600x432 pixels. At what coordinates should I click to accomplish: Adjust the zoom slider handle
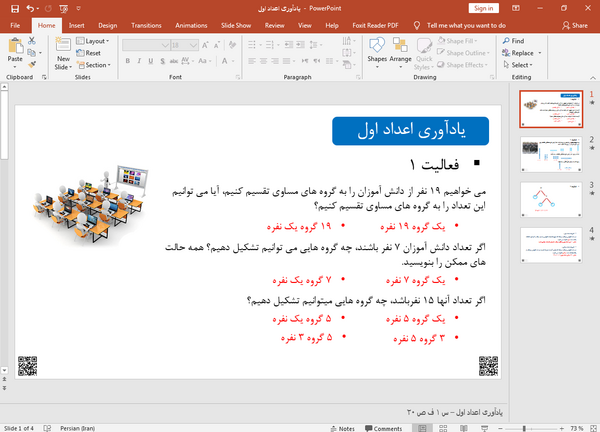[524, 428]
